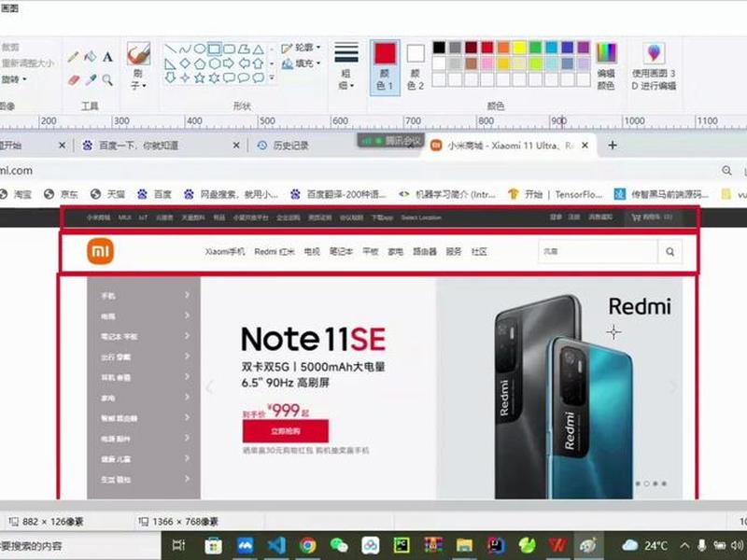Click the orange Mi logo
This screenshot has height=560, width=747.
click(x=101, y=251)
